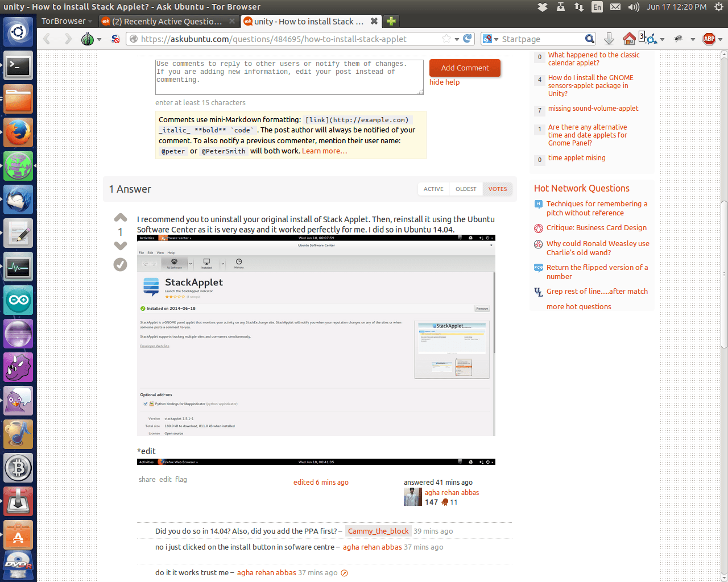Click the edit link under answer
This screenshot has height=582, width=728.
point(165,479)
